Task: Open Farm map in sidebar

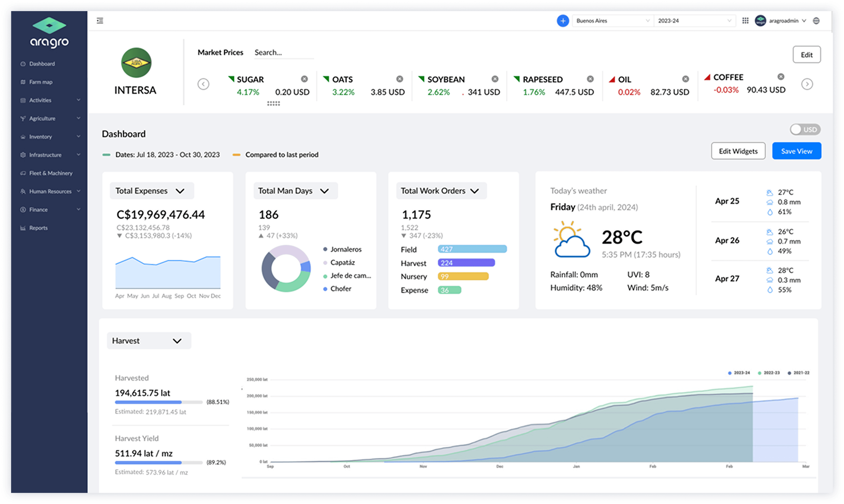Action: [x=40, y=82]
